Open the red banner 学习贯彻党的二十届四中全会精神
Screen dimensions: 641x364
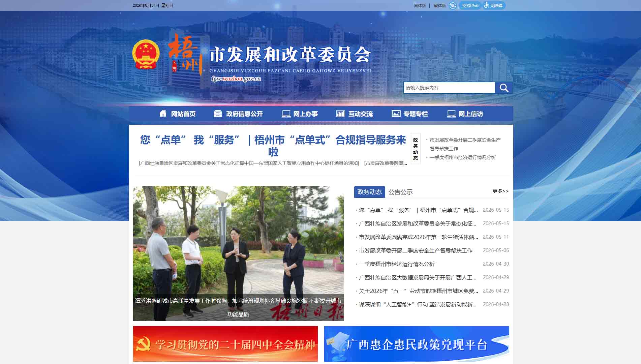tap(225, 344)
